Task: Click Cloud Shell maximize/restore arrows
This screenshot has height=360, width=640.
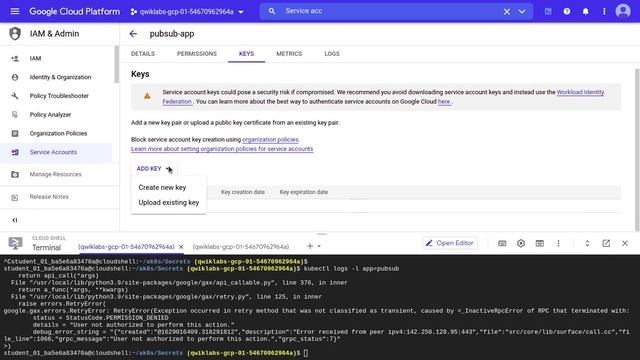Action: coord(587,243)
